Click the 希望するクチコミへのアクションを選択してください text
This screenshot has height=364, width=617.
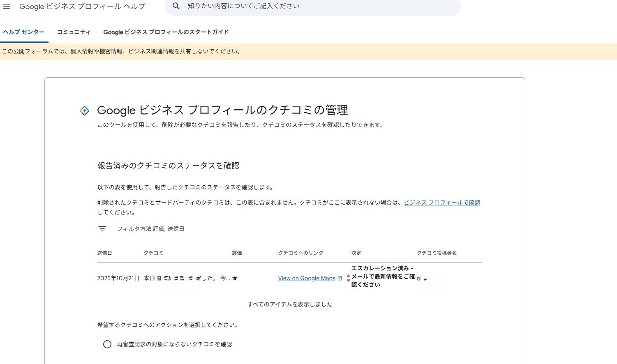[x=168, y=325]
